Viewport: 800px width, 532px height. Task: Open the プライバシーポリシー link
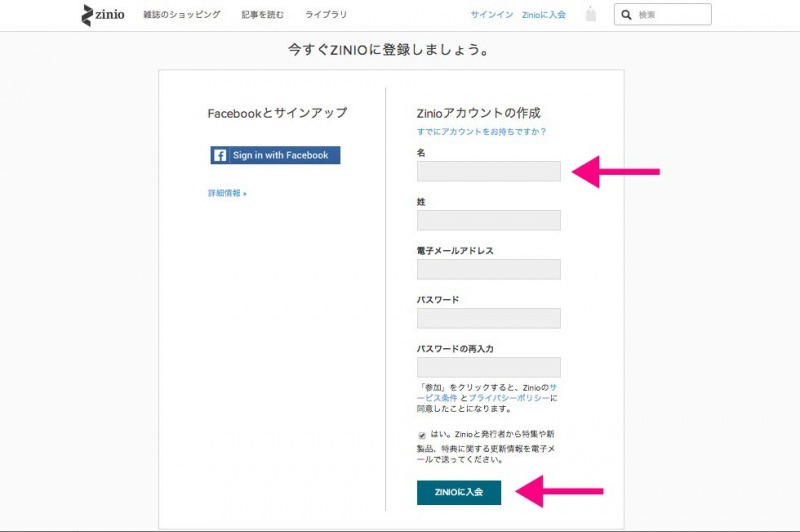(x=509, y=397)
